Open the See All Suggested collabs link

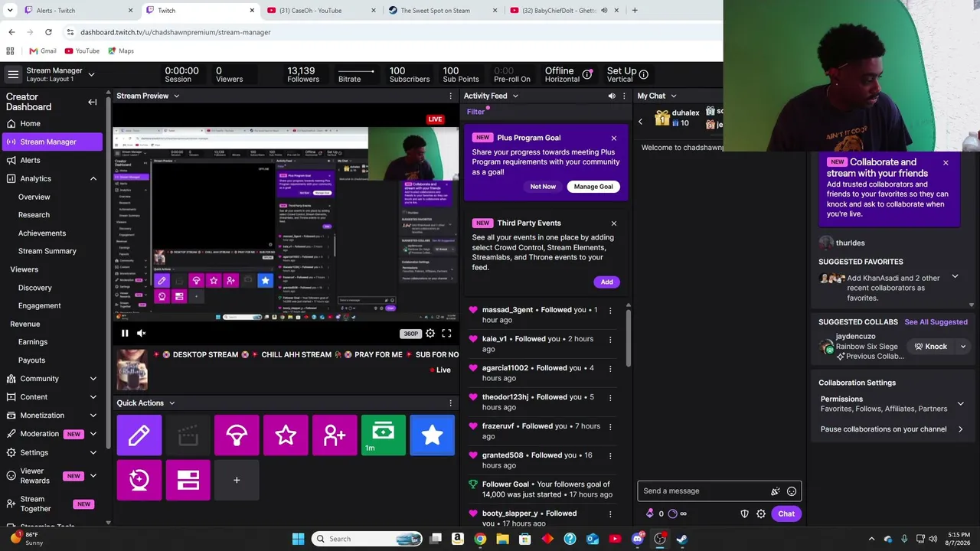coord(936,322)
